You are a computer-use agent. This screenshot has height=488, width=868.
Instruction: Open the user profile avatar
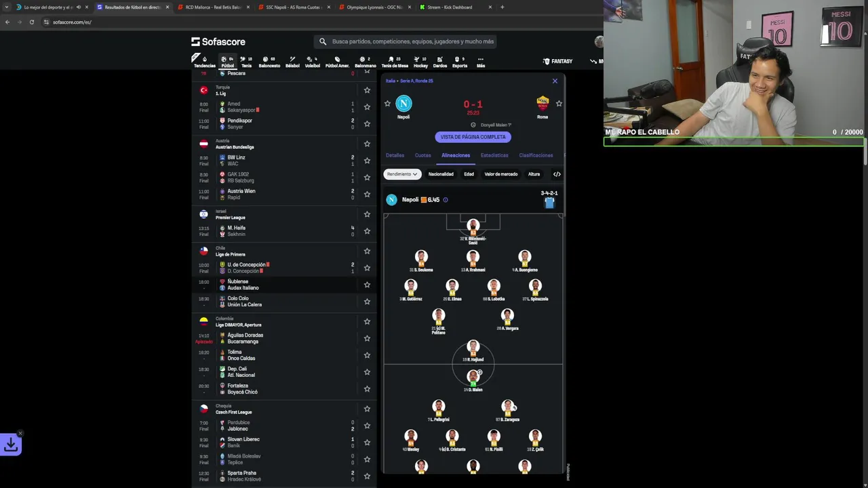point(599,41)
